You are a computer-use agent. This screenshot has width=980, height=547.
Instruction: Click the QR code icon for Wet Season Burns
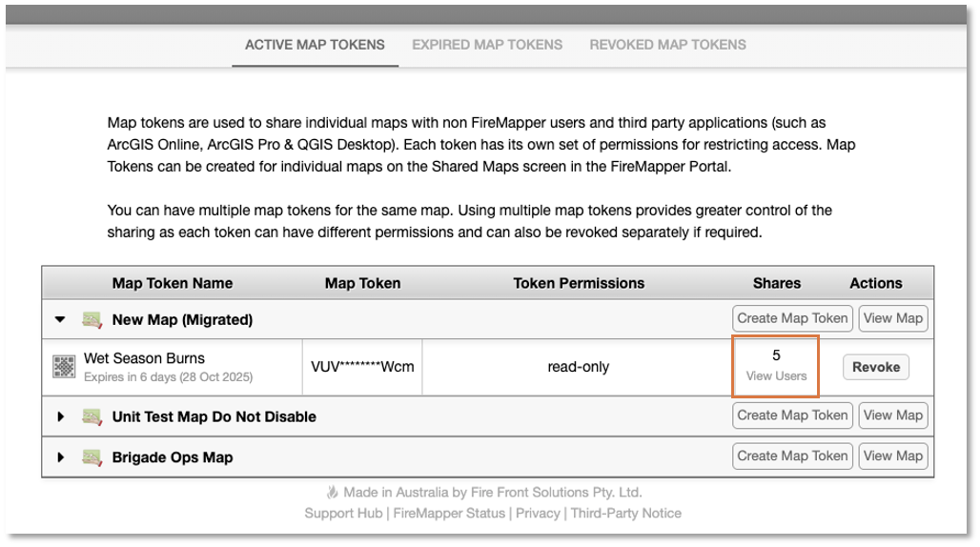click(x=64, y=367)
